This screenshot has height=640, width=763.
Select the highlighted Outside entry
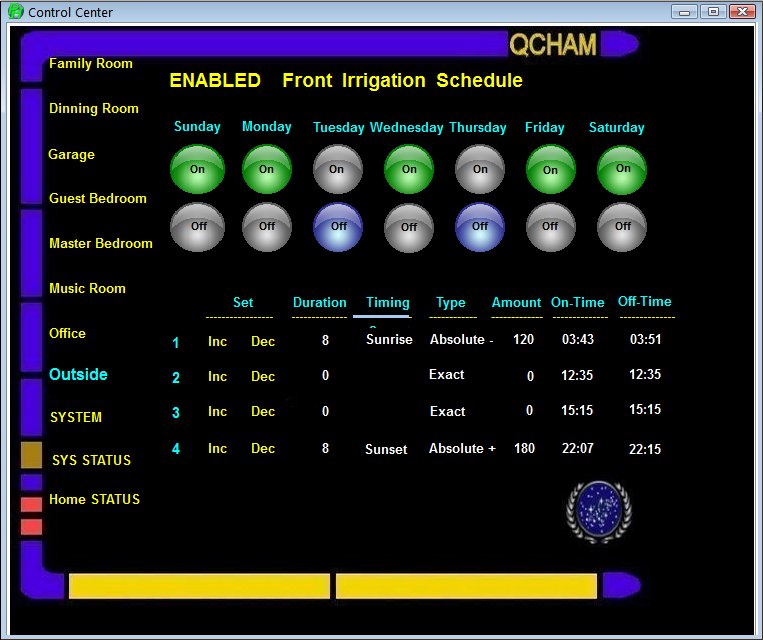(x=78, y=374)
